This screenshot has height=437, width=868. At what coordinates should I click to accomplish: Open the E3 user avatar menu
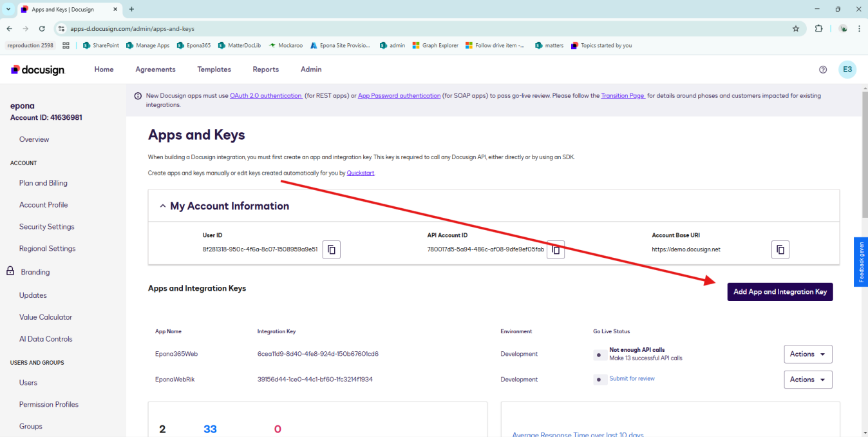coord(847,70)
